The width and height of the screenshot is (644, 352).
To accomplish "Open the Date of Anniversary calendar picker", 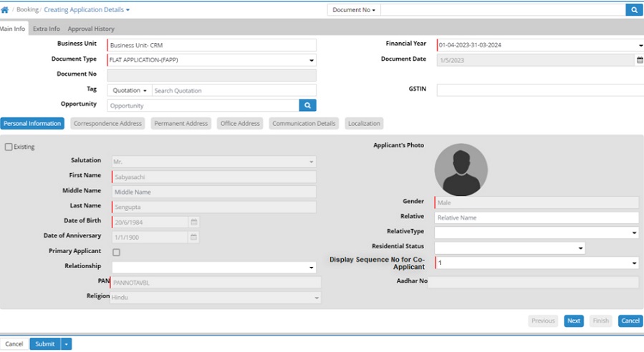I will pos(193,237).
